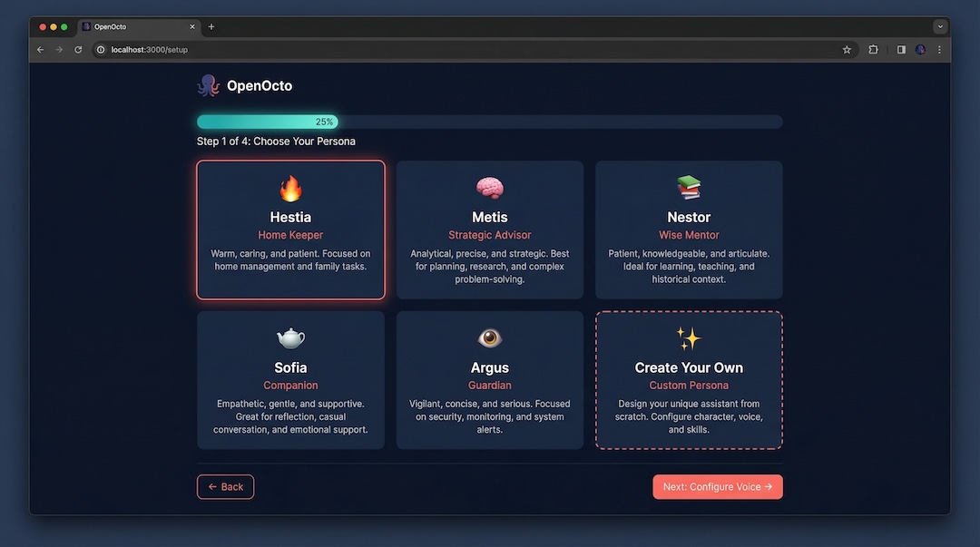Open the browser profile avatar menu

point(919,49)
